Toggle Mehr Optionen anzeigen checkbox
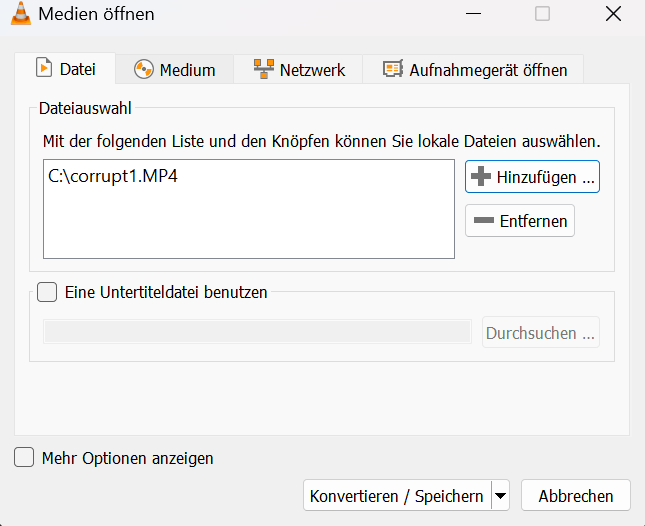This screenshot has width=645, height=526. click(x=24, y=457)
